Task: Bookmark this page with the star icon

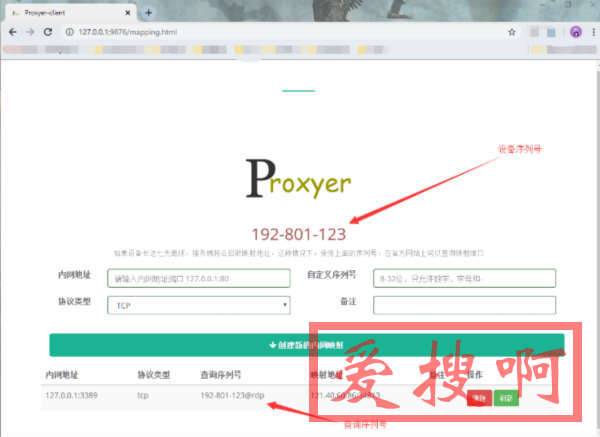Action: click(x=512, y=32)
